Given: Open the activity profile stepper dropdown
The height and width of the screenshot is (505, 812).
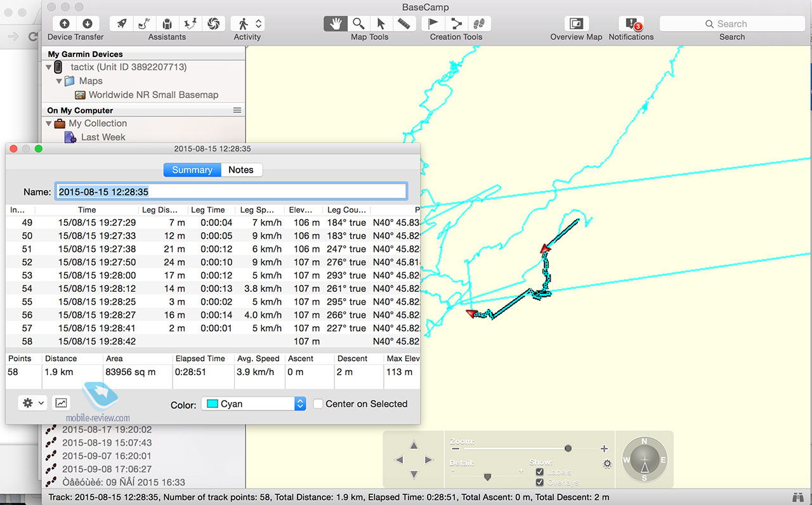Looking at the screenshot, I should (x=258, y=23).
